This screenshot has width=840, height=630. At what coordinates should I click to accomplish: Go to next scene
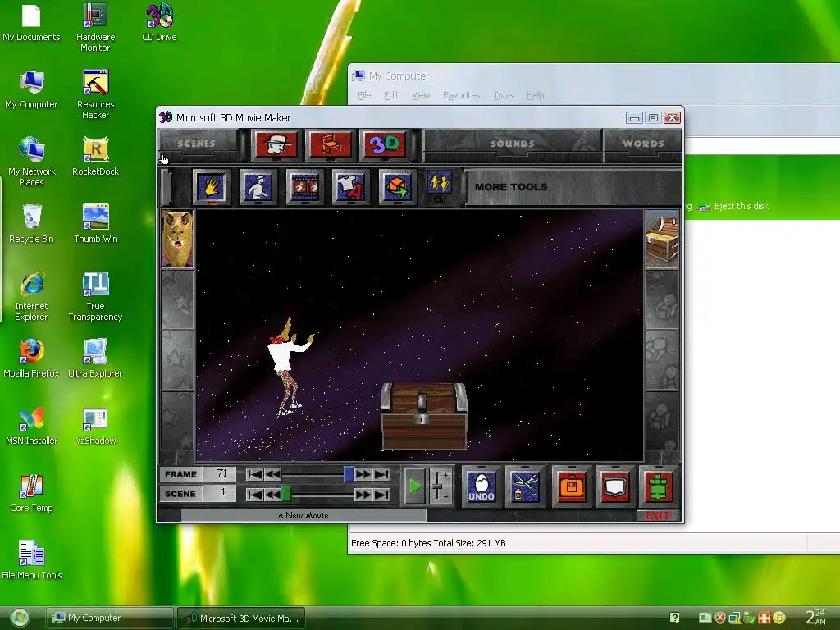pyautogui.click(x=363, y=494)
